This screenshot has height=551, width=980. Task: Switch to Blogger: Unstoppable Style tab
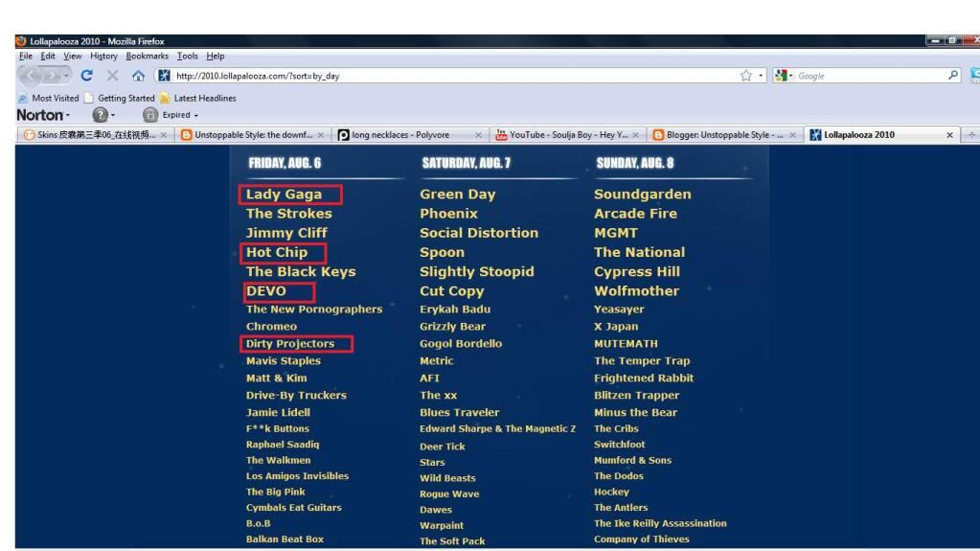point(724,134)
